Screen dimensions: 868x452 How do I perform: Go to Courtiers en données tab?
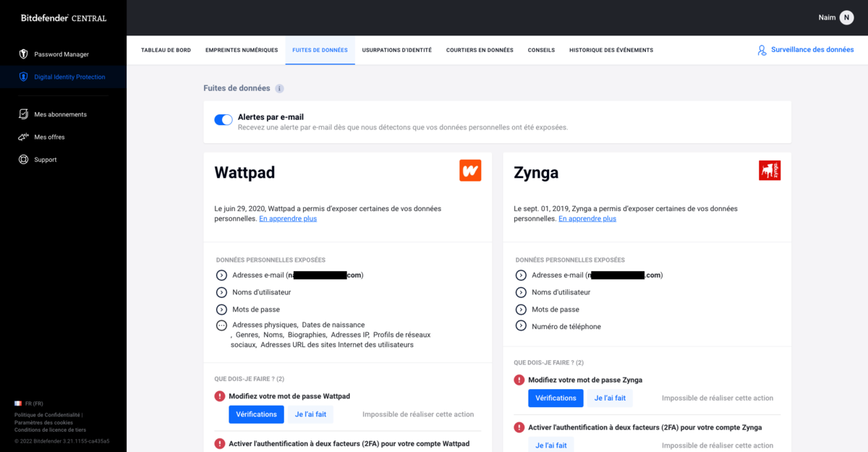point(480,50)
